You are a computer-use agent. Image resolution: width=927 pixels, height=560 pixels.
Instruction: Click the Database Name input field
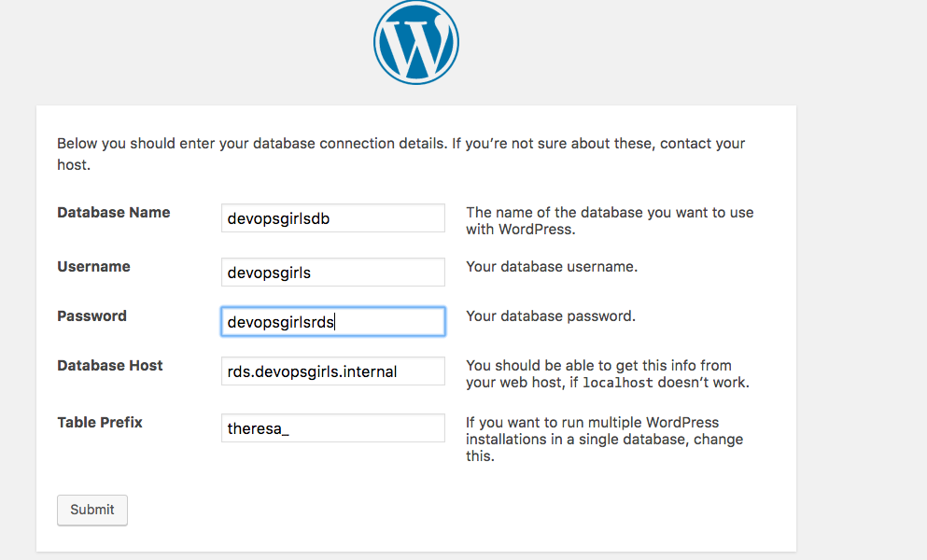click(333, 218)
